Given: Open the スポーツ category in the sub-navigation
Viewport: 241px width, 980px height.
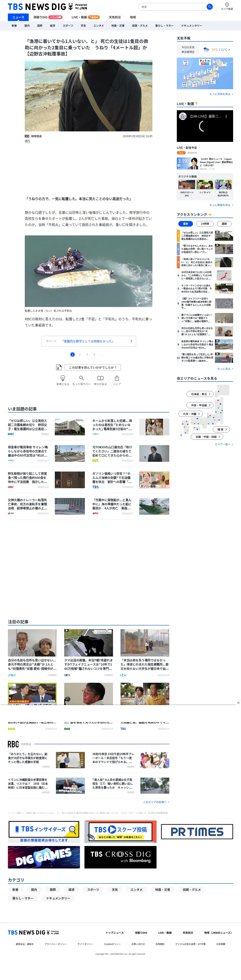Looking at the screenshot, I should (x=68, y=25).
